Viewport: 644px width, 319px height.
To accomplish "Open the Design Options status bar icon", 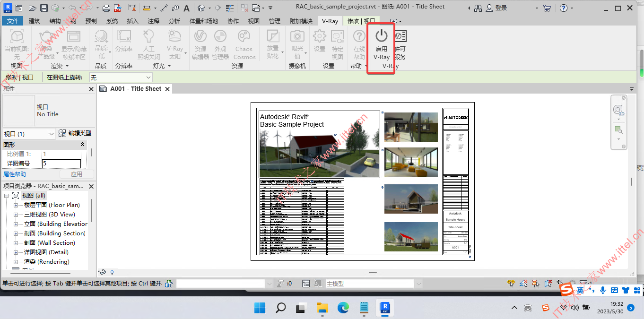I will point(306,284).
